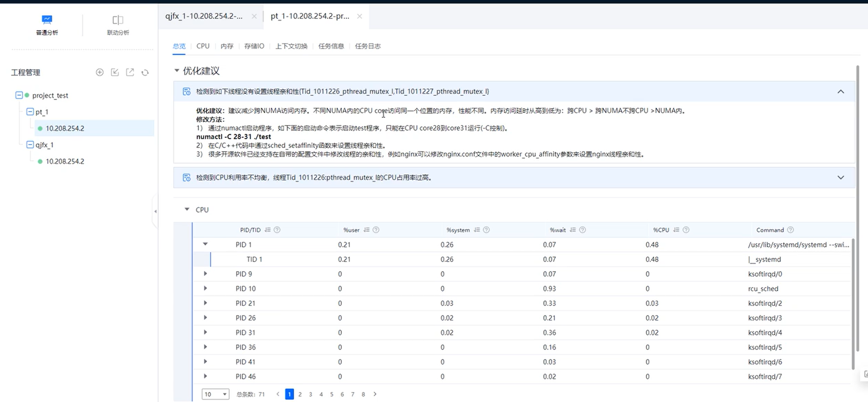Show help icon for %wait column
Viewport: 868px width, 402px height.
tap(583, 230)
